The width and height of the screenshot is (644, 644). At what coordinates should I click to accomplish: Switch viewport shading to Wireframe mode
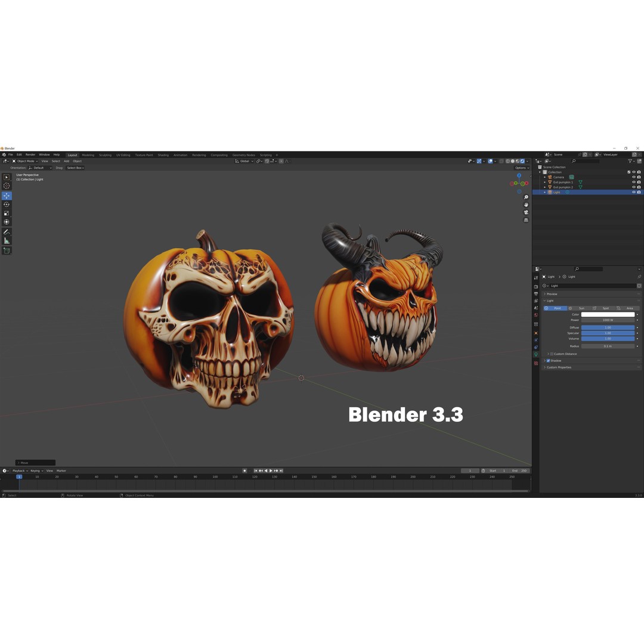[507, 161]
